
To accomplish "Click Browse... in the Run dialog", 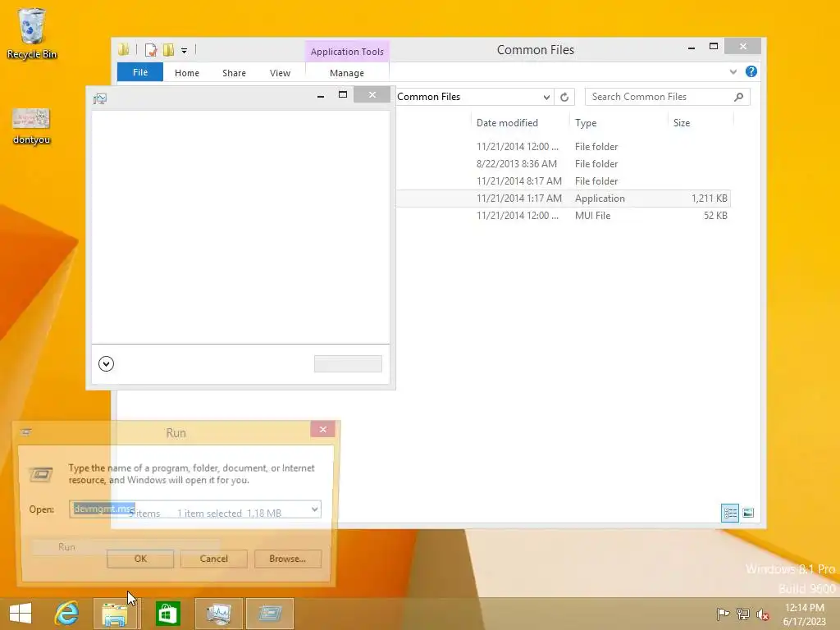I will click(x=288, y=559).
